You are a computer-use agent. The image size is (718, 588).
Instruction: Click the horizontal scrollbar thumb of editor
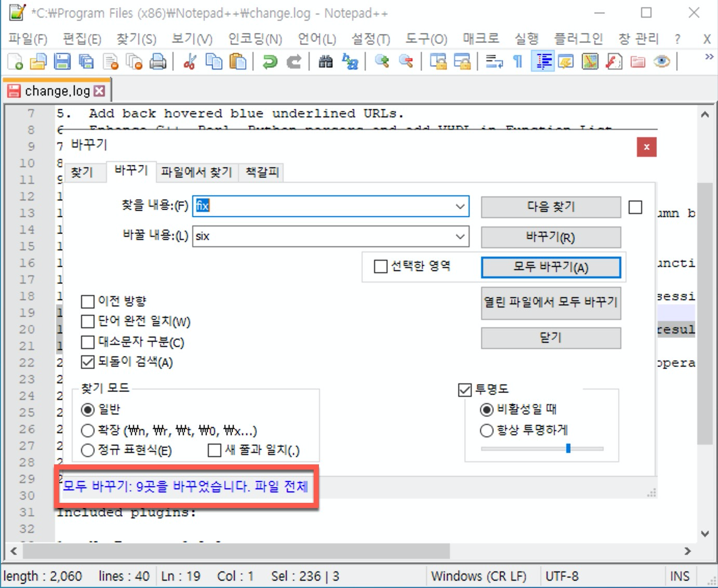tap(235, 551)
